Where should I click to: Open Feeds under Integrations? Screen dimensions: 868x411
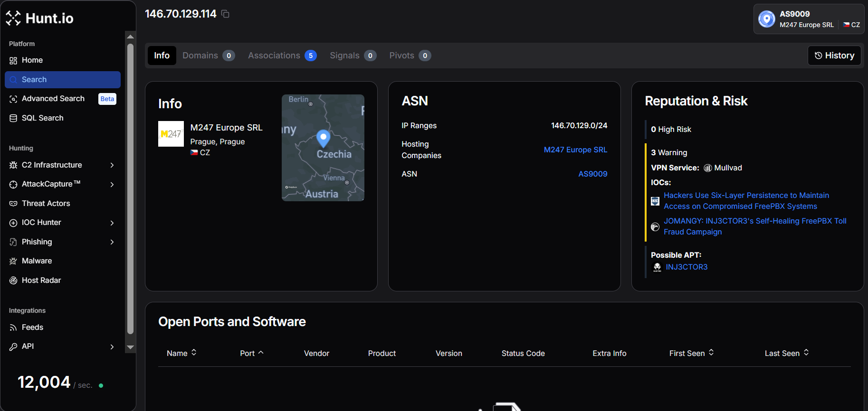pyautogui.click(x=63, y=327)
